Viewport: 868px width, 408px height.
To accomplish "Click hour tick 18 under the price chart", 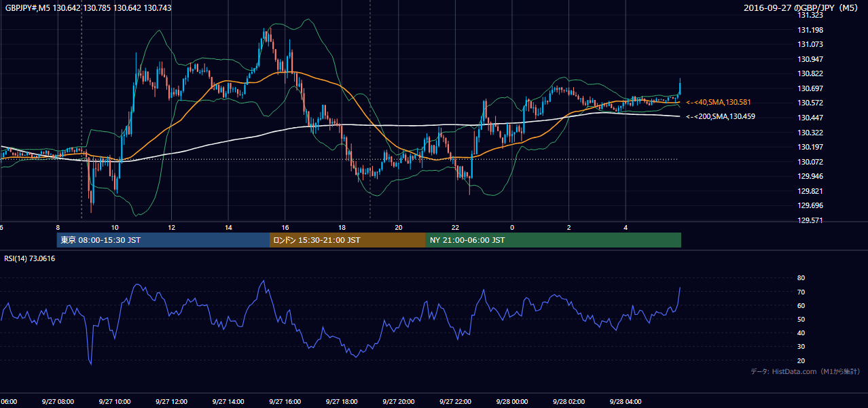I will click(x=342, y=228).
